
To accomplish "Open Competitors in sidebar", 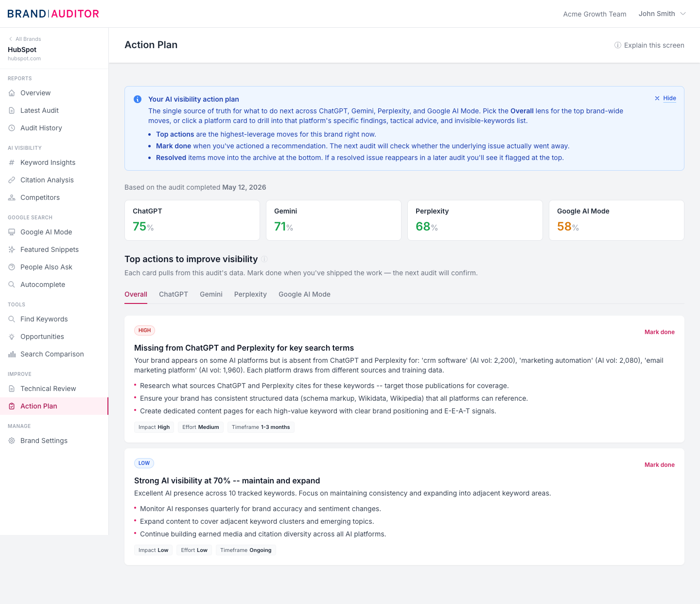I will [54, 197].
